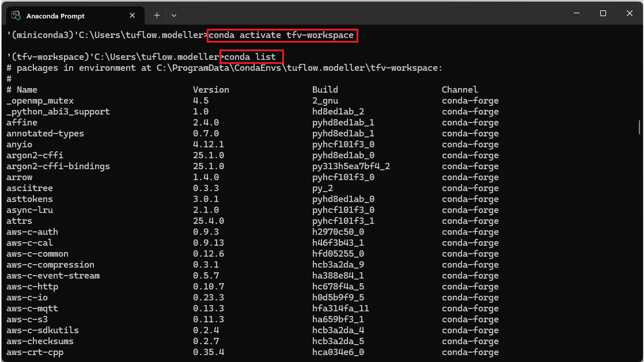644x362 pixels.
Task: Click the Anaconda Prompt tab icon
Action: click(16, 15)
